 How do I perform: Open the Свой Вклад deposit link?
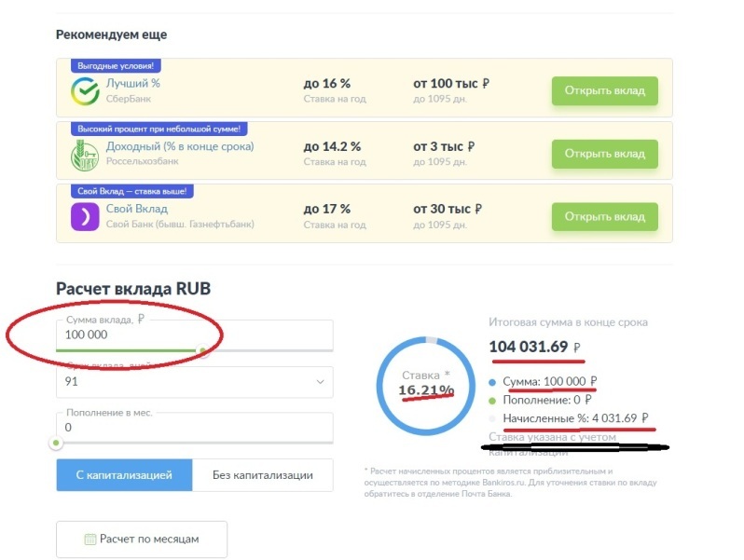point(137,209)
